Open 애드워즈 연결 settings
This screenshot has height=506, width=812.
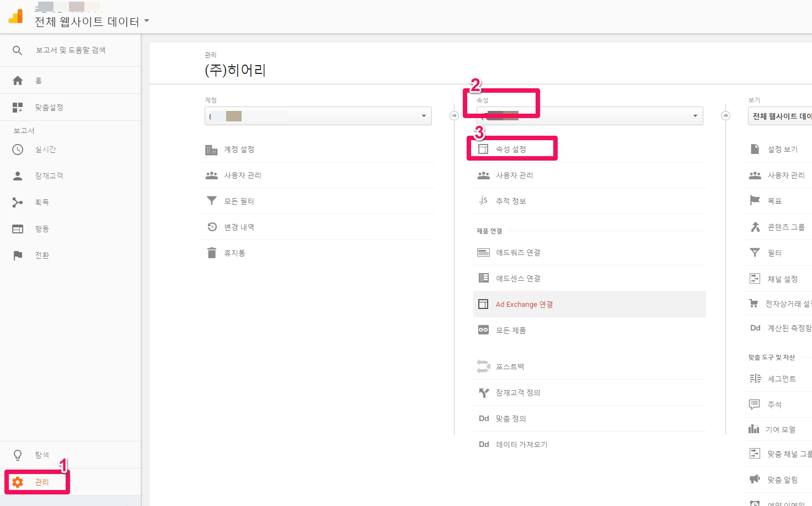pos(517,253)
